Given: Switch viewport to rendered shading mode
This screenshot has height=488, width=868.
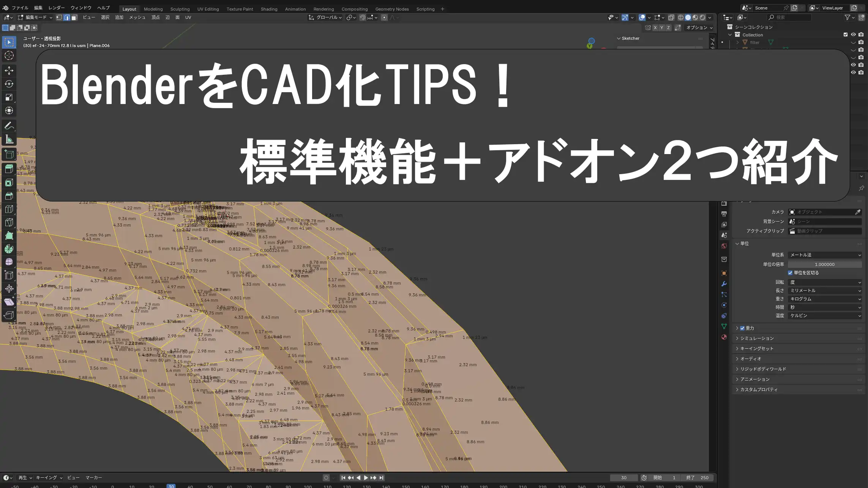Looking at the screenshot, I should click(x=703, y=17).
